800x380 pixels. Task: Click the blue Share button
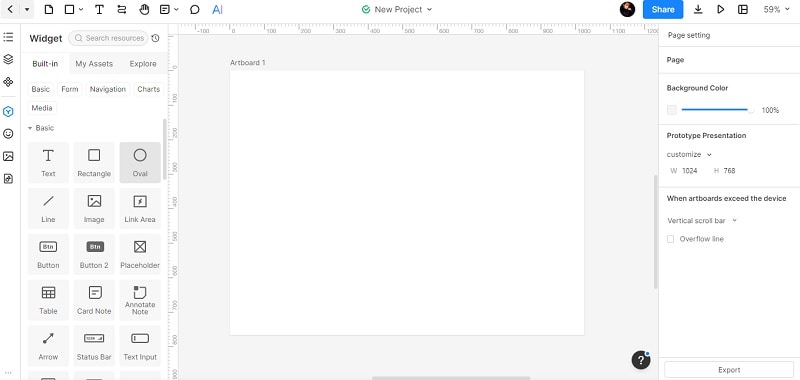[663, 9]
